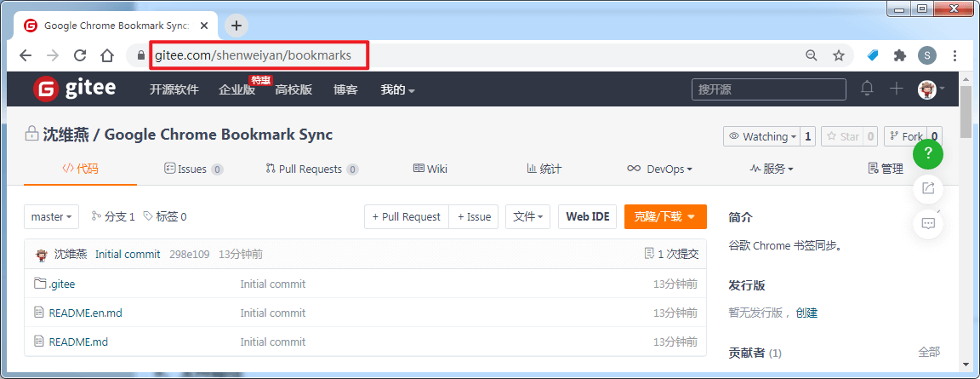Open the master branch dropdown

(51, 217)
